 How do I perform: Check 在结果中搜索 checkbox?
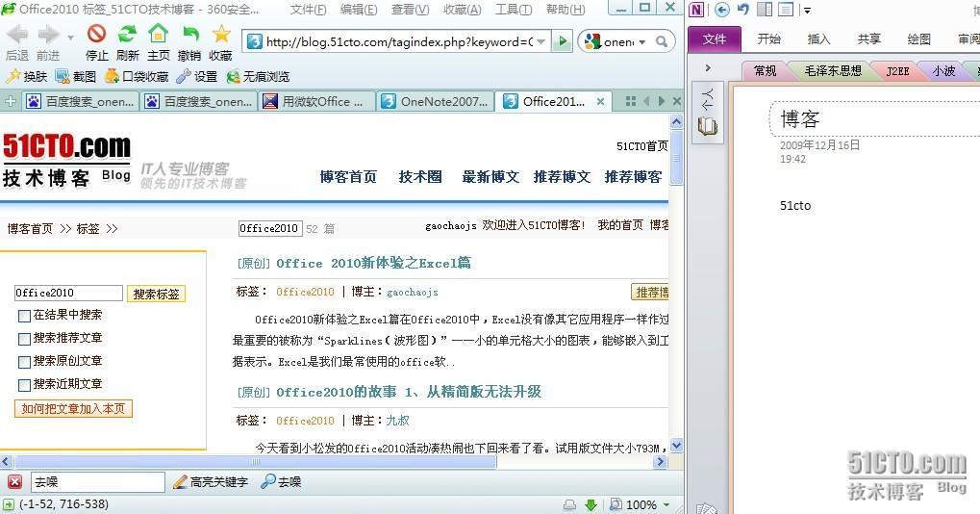point(24,316)
